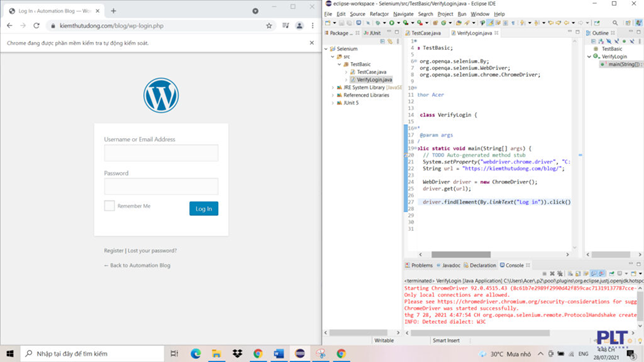The image size is (644, 362).
Task: Click the Windows Start button
Action: (10, 353)
